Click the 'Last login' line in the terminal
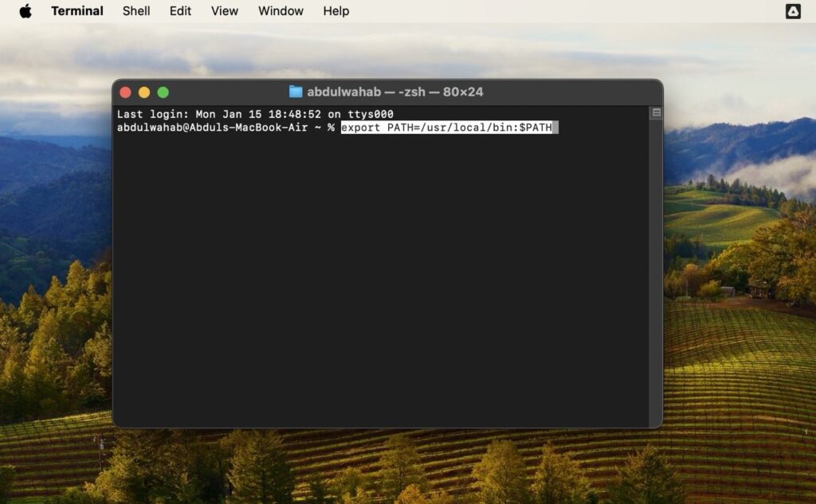 [255, 114]
